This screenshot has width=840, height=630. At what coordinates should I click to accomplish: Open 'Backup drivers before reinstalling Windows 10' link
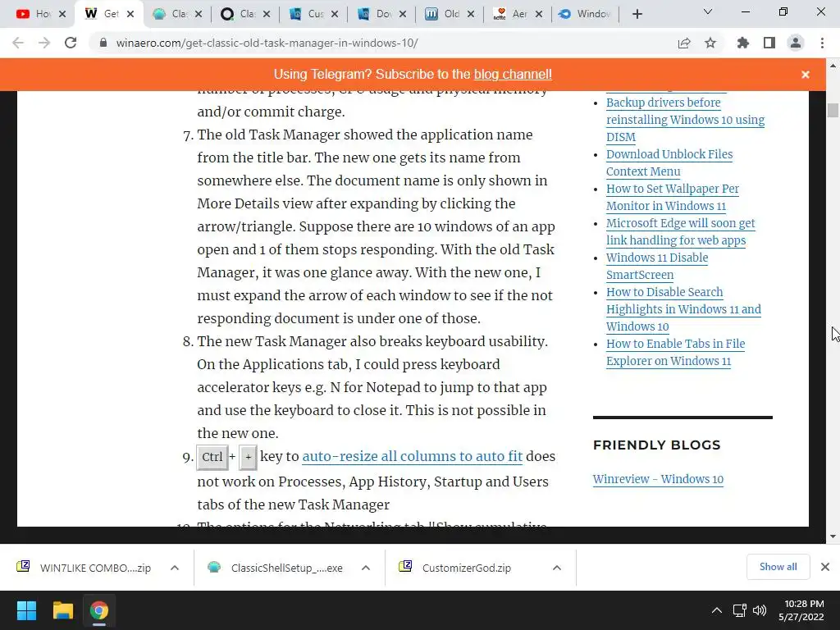(x=685, y=120)
